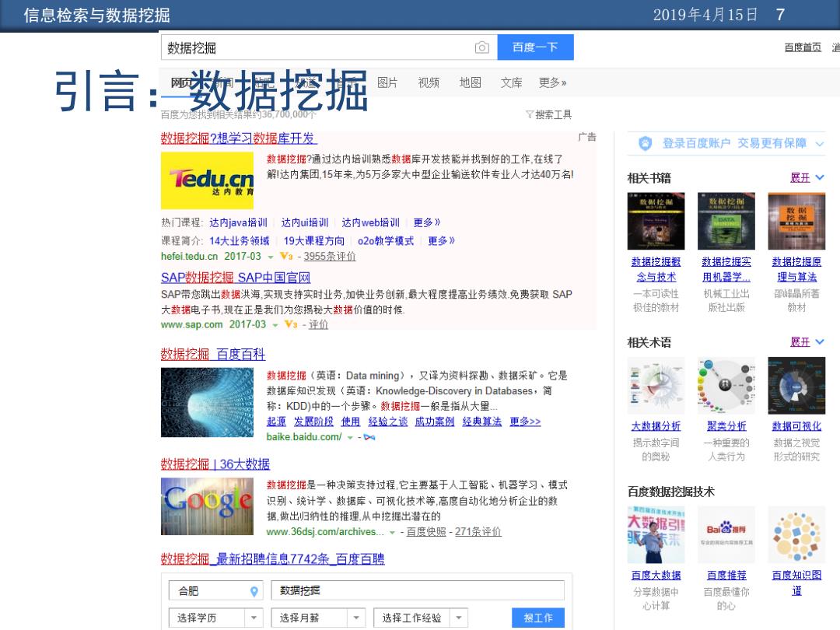Screen dimensions: 840x630
Task: Switch to the 图片 search tab
Action: (x=387, y=82)
